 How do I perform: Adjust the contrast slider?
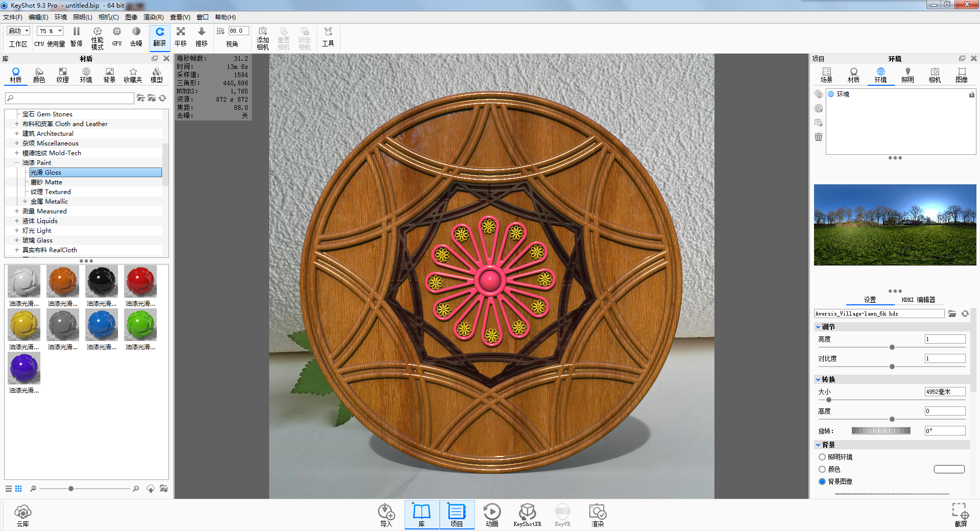coord(892,367)
